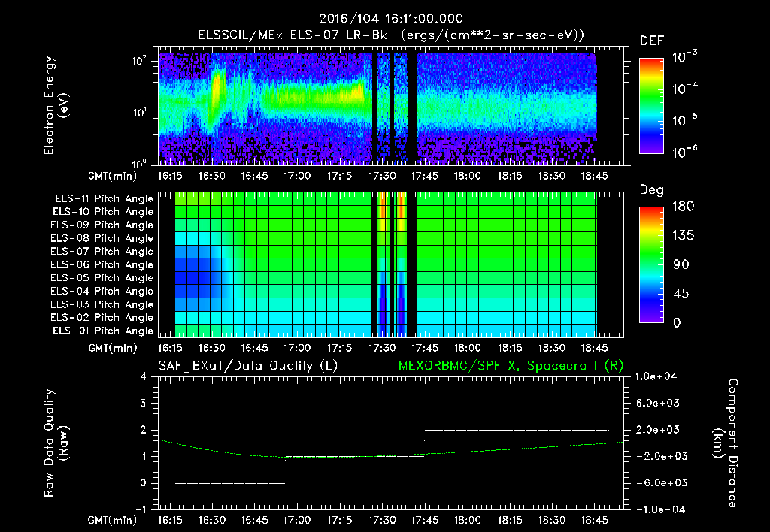This screenshot has height=532, width=770.
Task: Click the data quality line at level 0
Action: [x=229, y=483]
